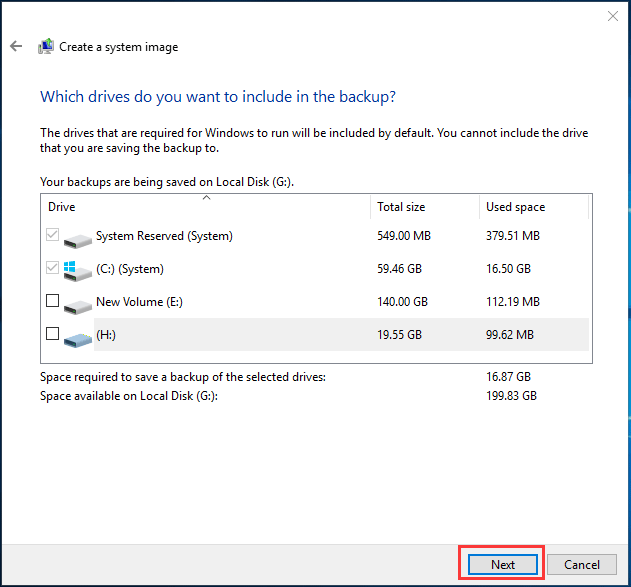The width and height of the screenshot is (631, 587).
Task: Click the 140.00 GB total size value
Action: pos(402,302)
